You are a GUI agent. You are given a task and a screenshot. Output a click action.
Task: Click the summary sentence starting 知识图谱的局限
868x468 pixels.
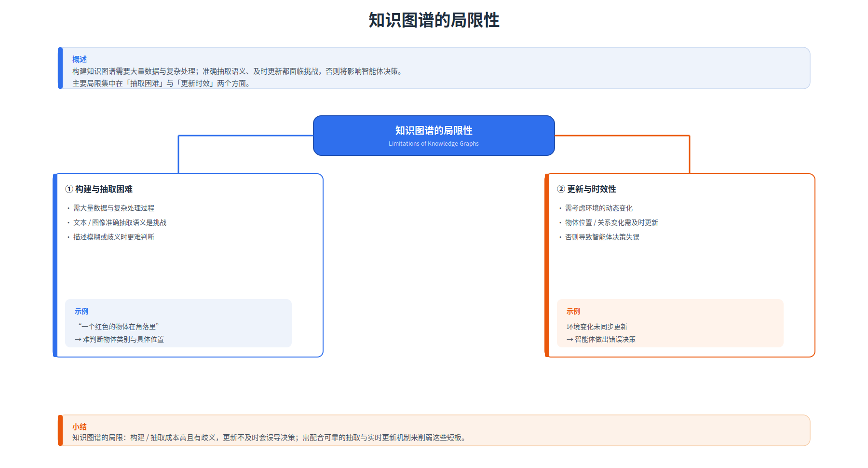(270, 438)
